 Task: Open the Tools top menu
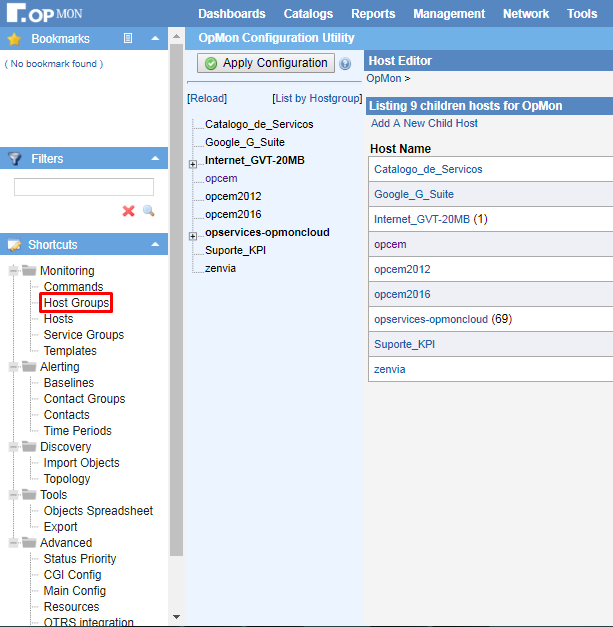pos(582,14)
